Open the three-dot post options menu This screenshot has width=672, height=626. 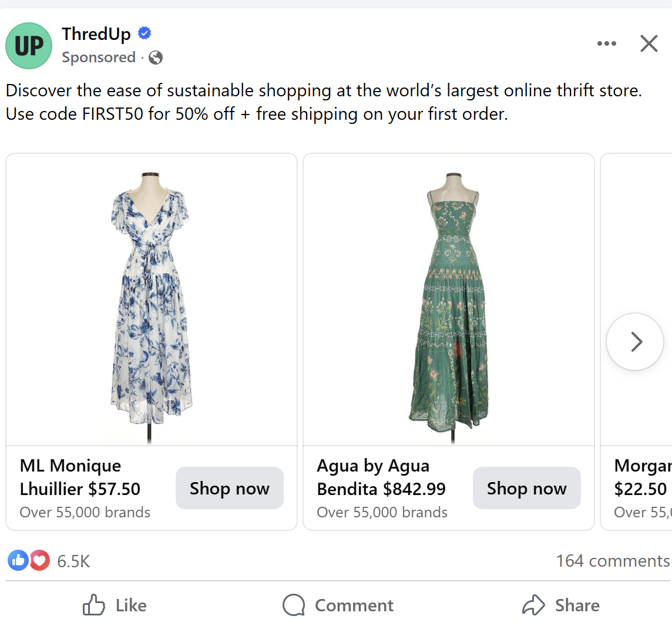[x=606, y=43]
